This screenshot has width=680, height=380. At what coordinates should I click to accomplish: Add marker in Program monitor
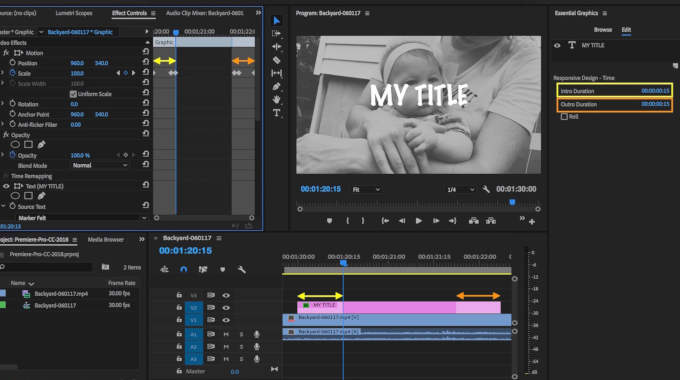pyautogui.click(x=330, y=221)
